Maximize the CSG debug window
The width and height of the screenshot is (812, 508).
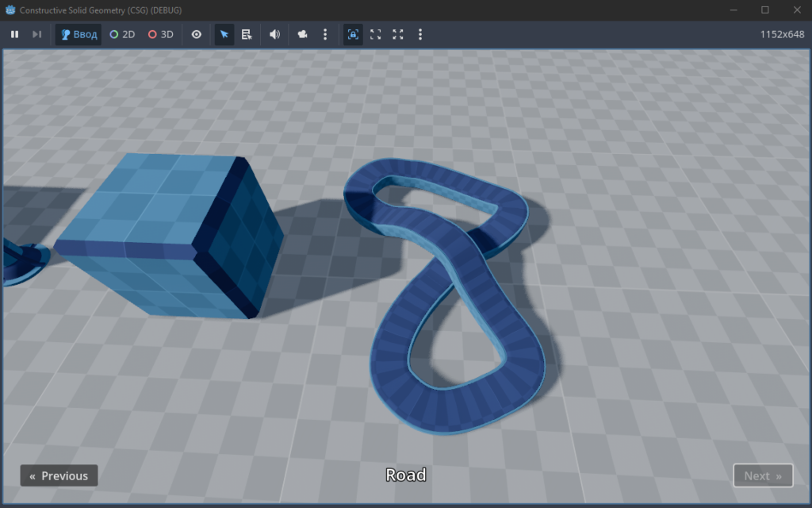765,10
